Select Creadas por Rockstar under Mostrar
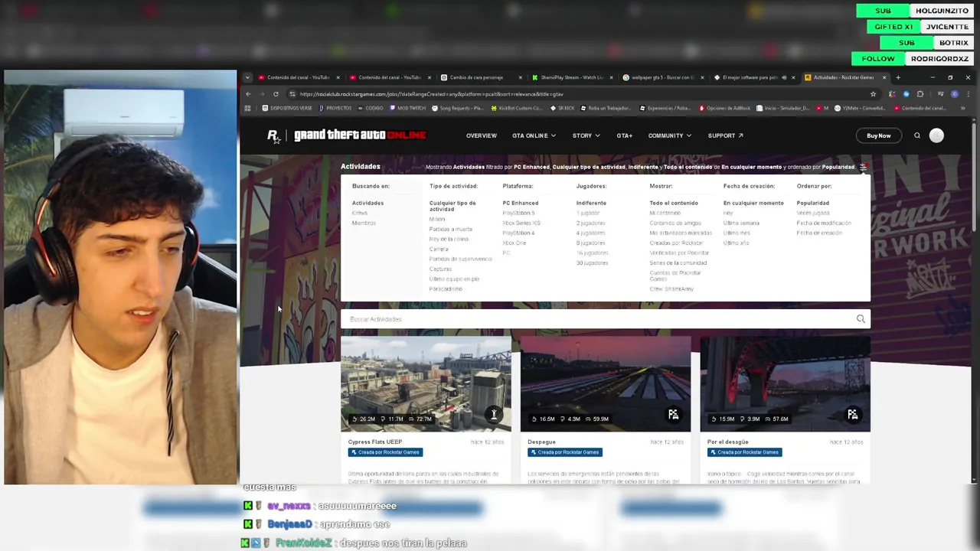This screenshot has height=551, width=980. (x=676, y=243)
